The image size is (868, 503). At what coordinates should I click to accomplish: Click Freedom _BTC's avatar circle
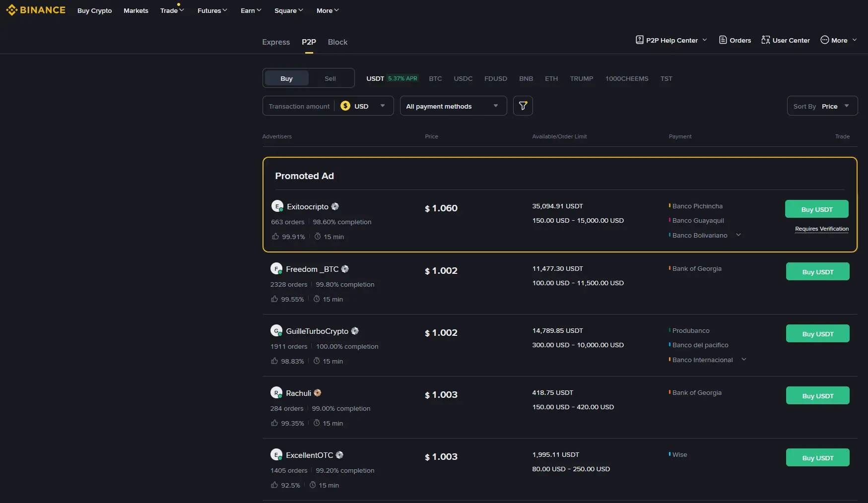[x=276, y=268]
